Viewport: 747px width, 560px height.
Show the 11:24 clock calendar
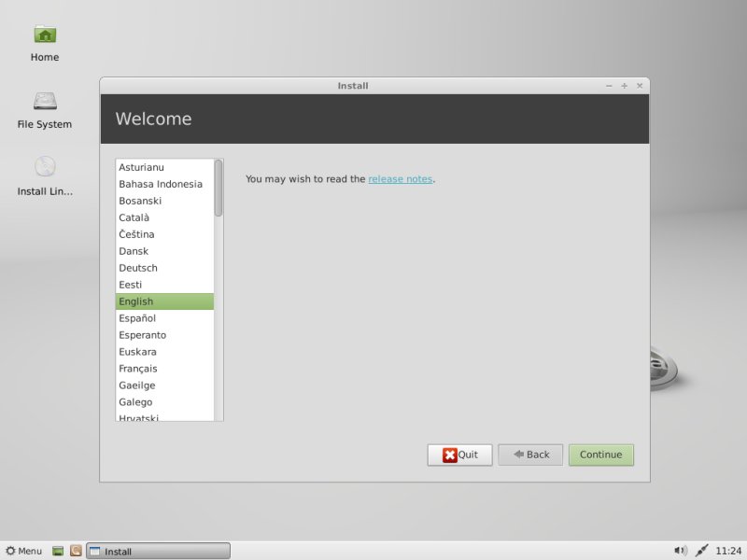728,551
